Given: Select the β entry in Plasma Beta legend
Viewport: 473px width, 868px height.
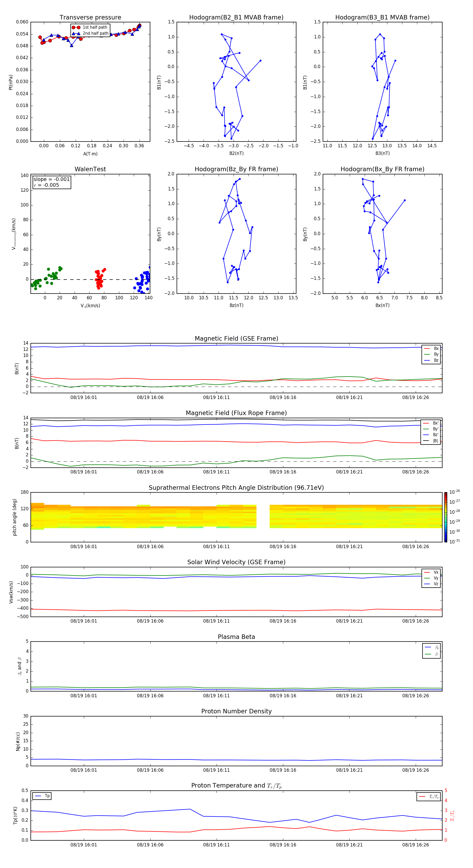Looking at the screenshot, I should pyautogui.click(x=431, y=654).
